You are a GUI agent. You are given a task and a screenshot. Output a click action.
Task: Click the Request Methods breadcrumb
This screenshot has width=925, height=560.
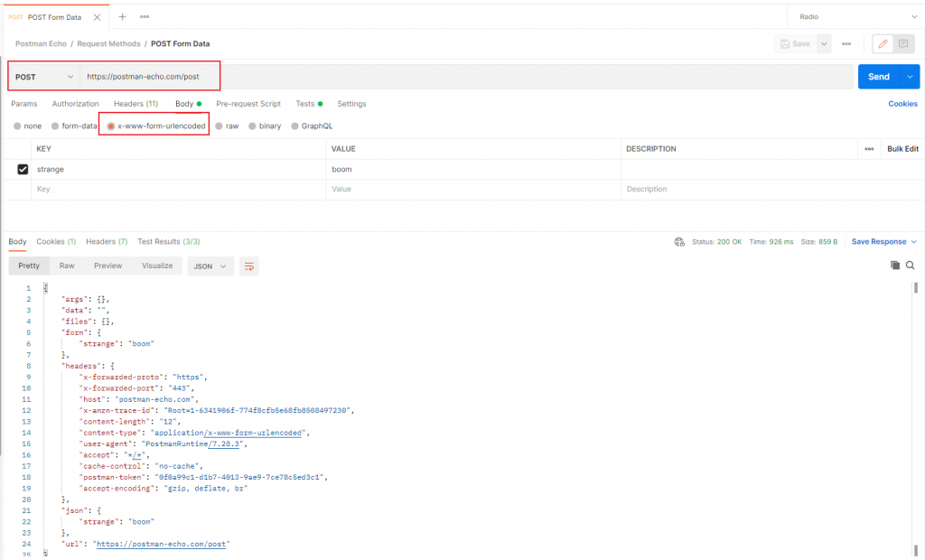click(x=108, y=43)
